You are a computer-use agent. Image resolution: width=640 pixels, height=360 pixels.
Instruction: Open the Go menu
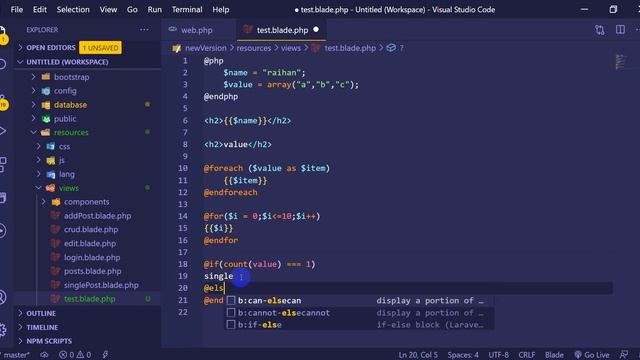pos(132,9)
